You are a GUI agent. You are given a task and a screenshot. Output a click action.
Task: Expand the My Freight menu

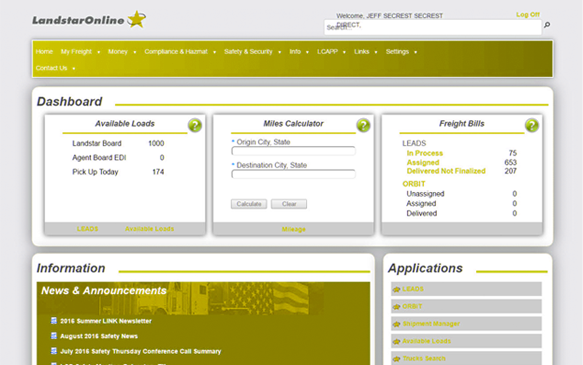pos(80,52)
